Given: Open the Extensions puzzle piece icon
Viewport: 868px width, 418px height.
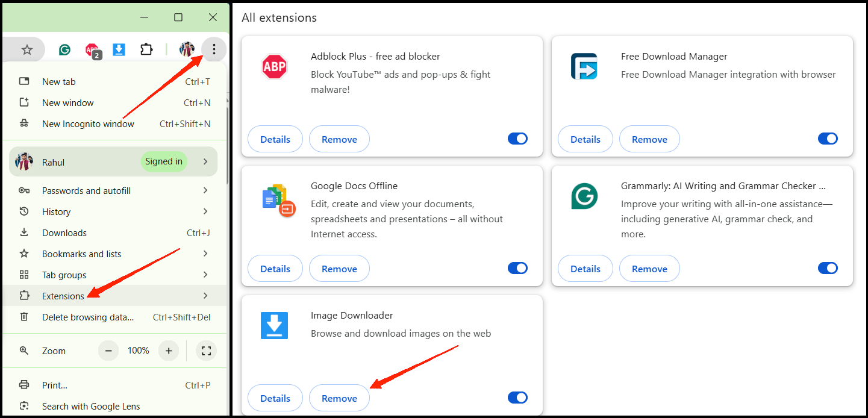Looking at the screenshot, I should click(x=146, y=50).
